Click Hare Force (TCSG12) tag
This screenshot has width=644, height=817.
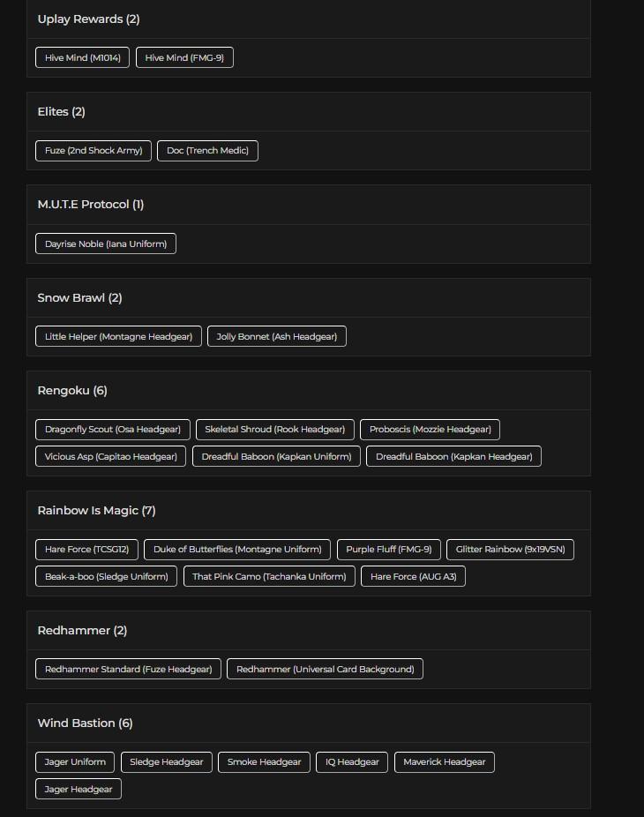coord(86,549)
